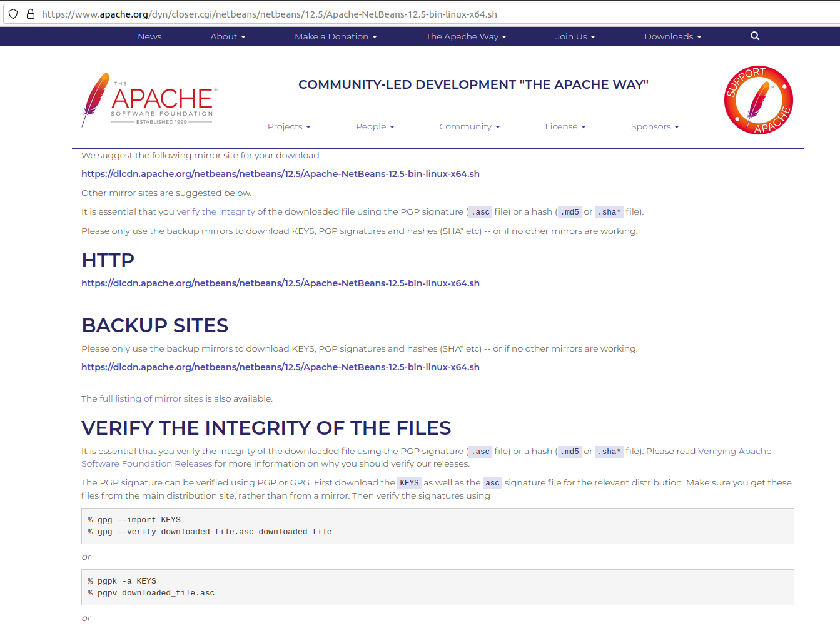
Task: Expand the Make a Donation dropdown
Action: pyautogui.click(x=336, y=37)
